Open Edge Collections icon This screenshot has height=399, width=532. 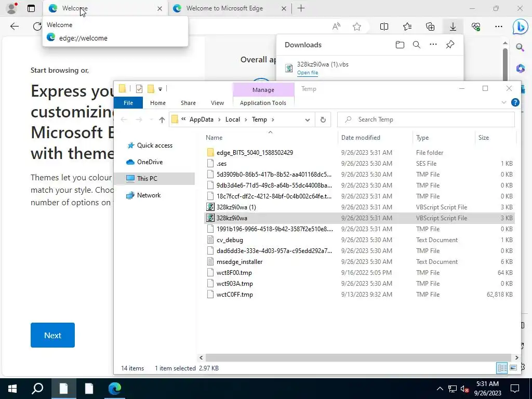tap(430, 26)
